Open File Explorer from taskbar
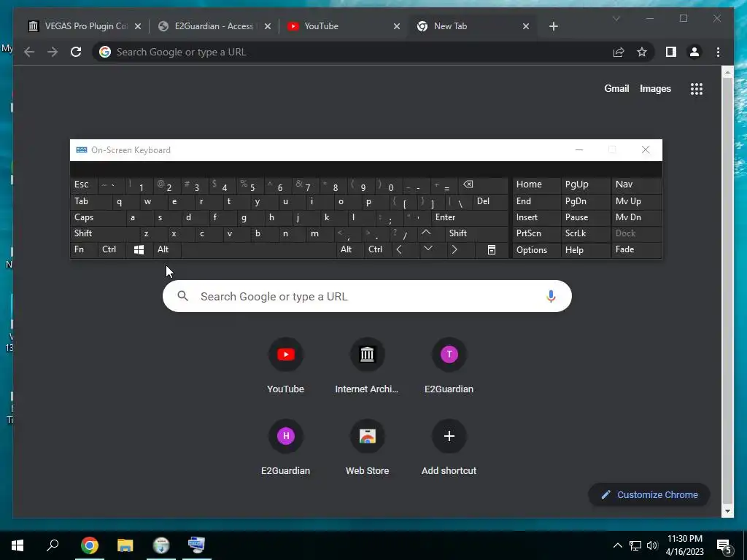Screen dimensions: 747x560 pos(125,545)
